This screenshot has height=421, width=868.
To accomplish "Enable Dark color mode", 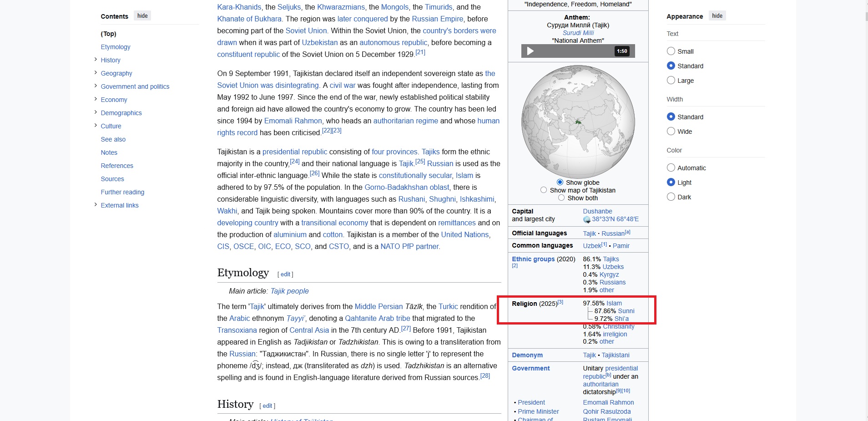I will tap(671, 197).
